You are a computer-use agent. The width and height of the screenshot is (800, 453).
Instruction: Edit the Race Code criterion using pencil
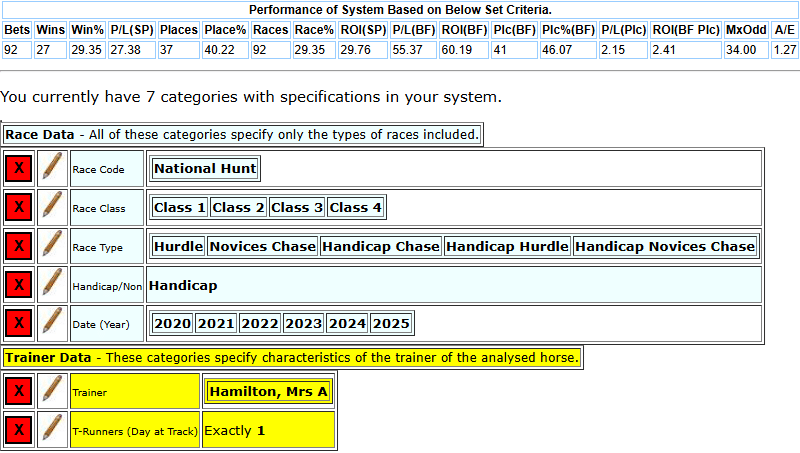coord(52,168)
